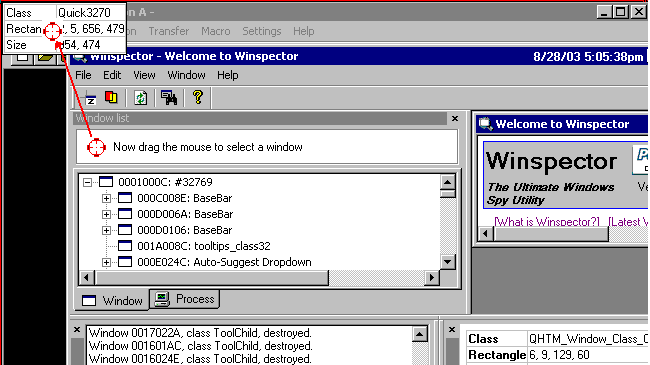
Task: Click the Rectangle value 6, 9, 129, 60
Action: click(559, 355)
